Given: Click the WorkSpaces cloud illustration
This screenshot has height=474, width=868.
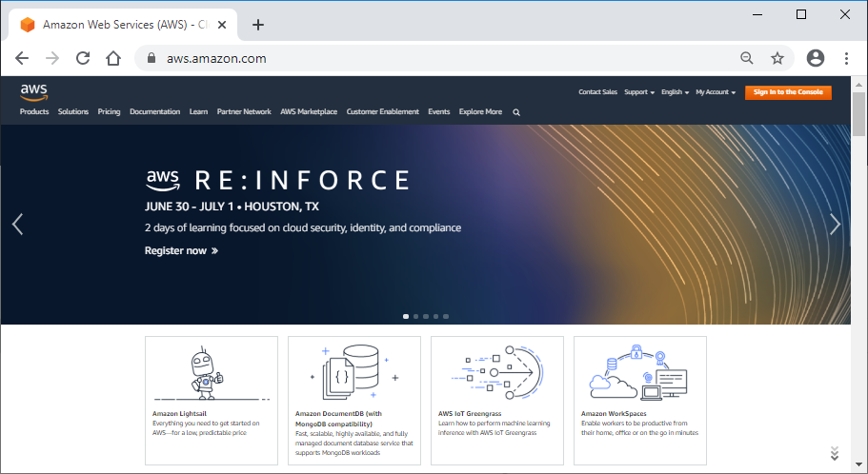Looking at the screenshot, I should click(x=638, y=371).
